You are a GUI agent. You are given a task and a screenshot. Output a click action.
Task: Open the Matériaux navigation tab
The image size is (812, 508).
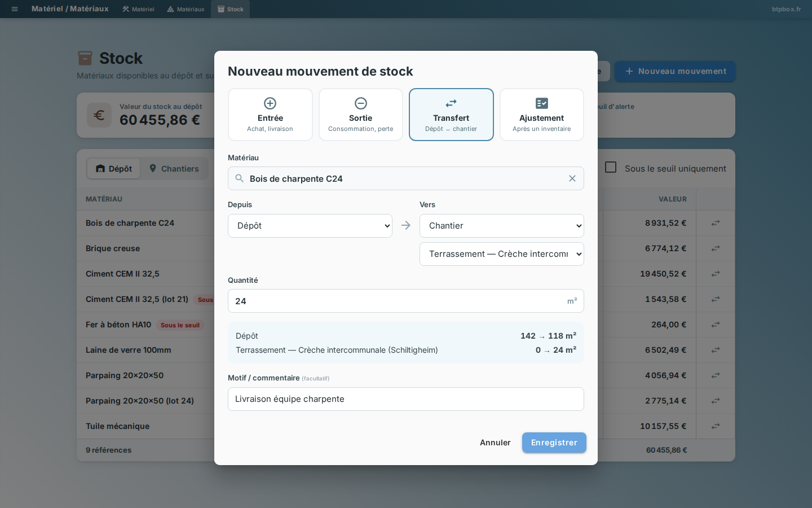[x=186, y=9]
